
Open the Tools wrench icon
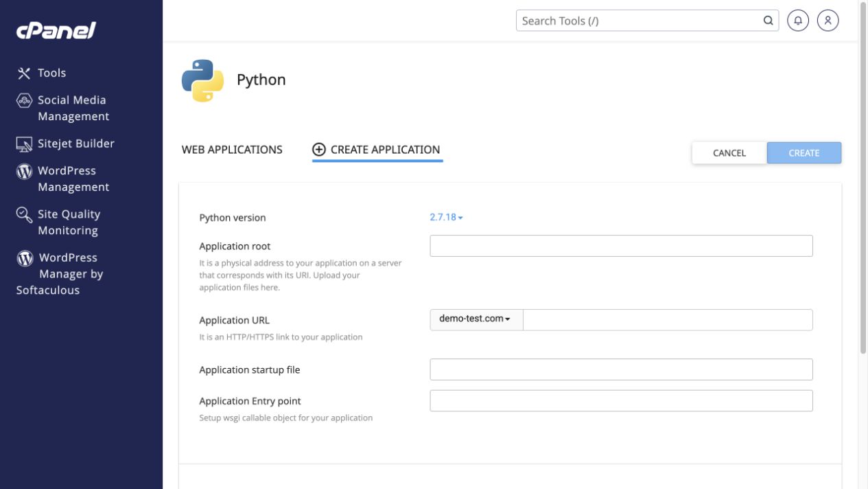24,73
